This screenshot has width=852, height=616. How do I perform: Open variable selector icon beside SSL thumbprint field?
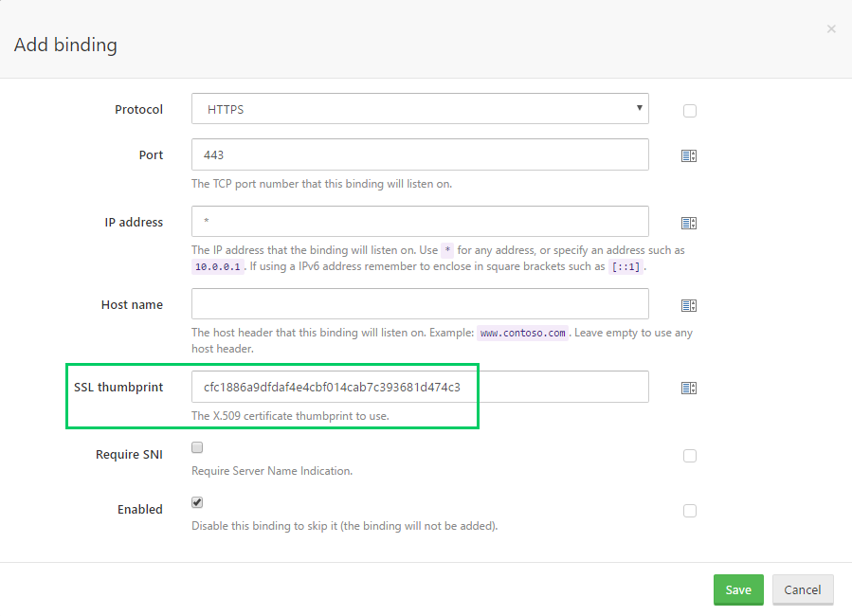click(x=689, y=387)
